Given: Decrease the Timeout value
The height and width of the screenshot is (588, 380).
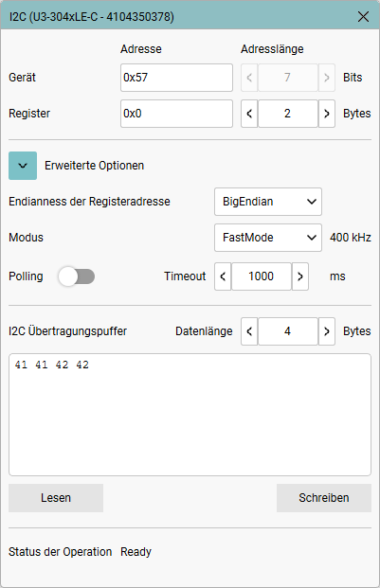Looking at the screenshot, I should point(223,276).
